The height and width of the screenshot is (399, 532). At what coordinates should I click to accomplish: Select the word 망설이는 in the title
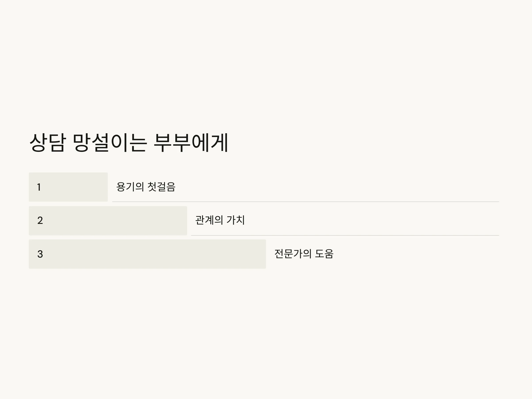click(x=110, y=142)
